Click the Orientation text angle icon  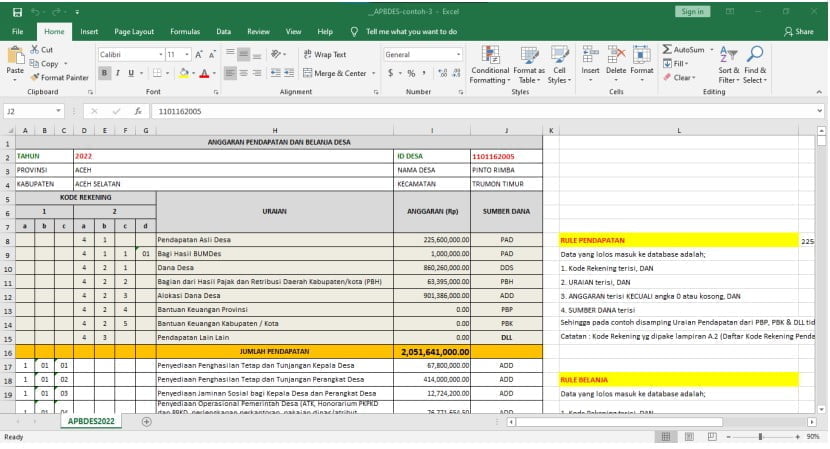pos(276,54)
